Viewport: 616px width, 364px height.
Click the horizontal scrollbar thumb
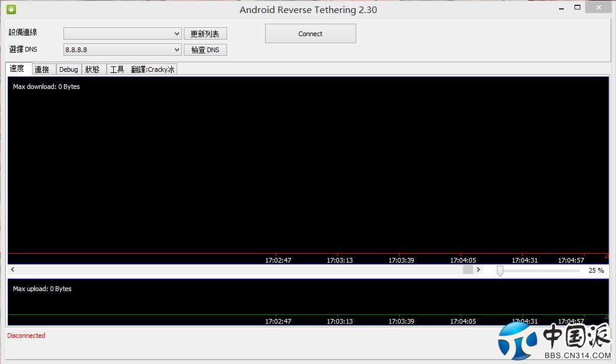coord(468,269)
